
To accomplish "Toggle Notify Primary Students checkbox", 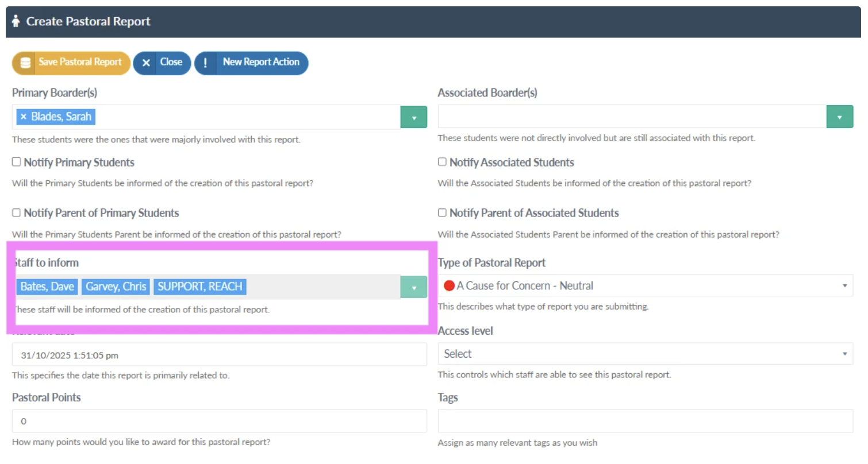I will click(16, 162).
